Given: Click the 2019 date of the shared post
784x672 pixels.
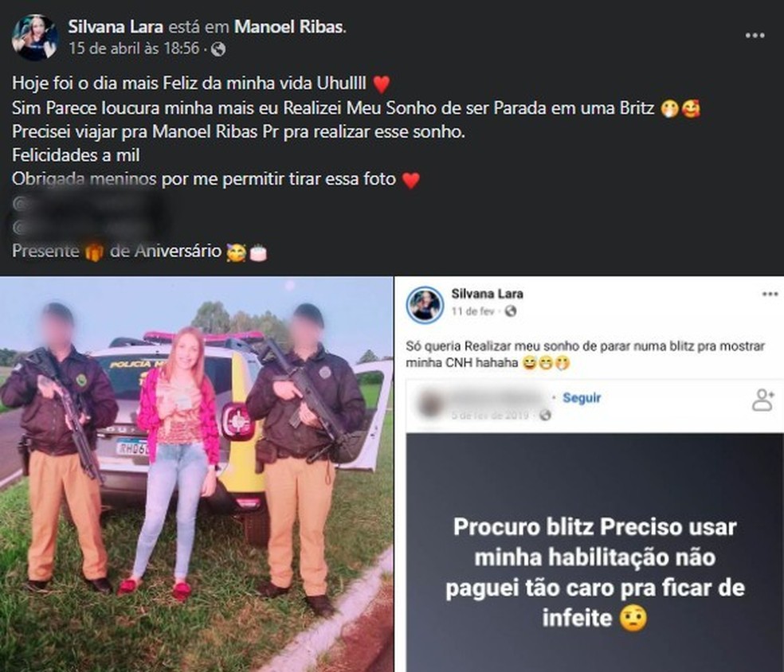Looking at the screenshot, I should tap(489, 415).
